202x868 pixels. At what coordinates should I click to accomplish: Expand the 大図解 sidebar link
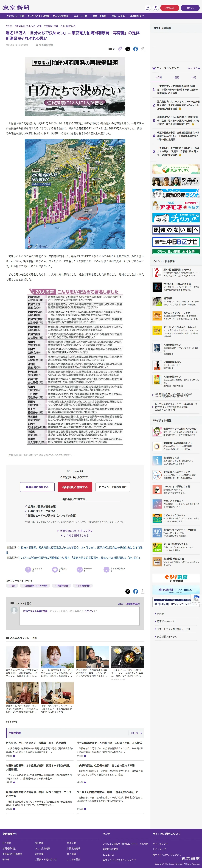(160, 614)
